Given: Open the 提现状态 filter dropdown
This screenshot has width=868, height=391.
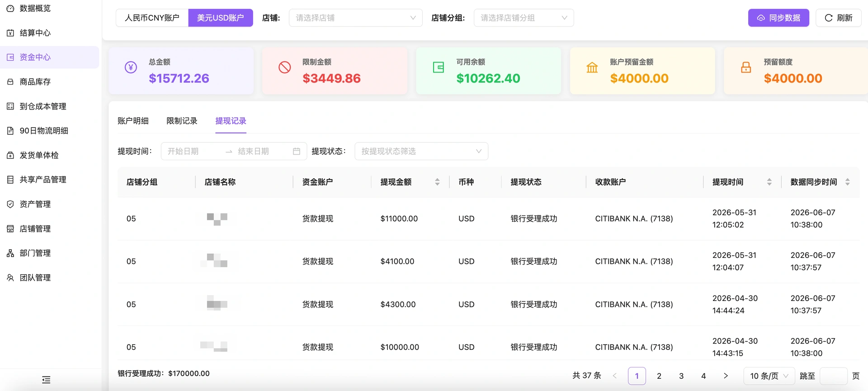Looking at the screenshot, I should 421,151.
